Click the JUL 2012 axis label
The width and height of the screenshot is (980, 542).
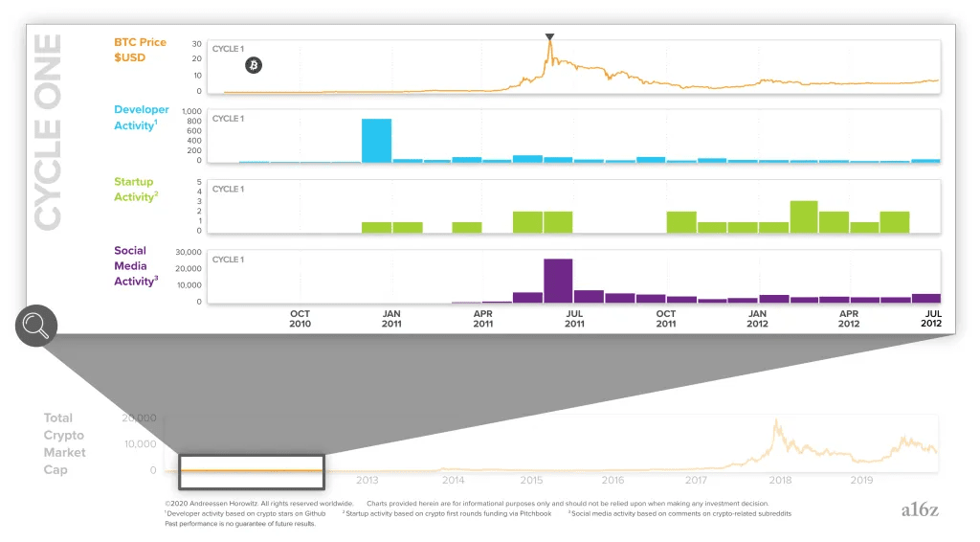(x=931, y=319)
